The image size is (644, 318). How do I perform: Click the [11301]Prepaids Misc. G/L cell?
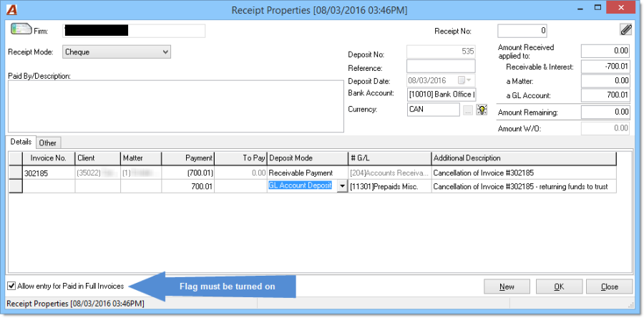pos(390,186)
